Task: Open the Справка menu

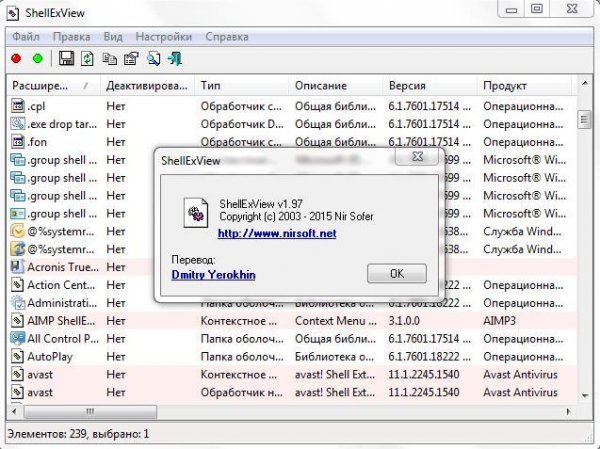Action: [x=227, y=37]
